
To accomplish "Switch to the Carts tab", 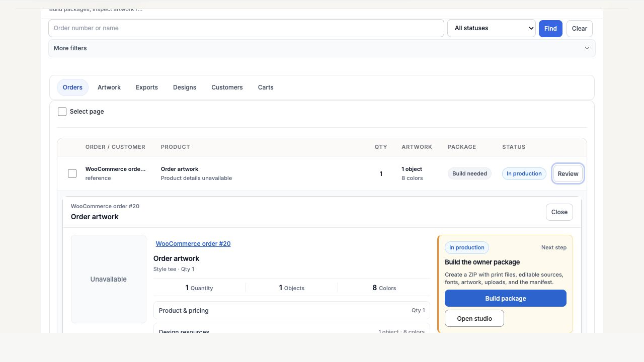I will (266, 87).
